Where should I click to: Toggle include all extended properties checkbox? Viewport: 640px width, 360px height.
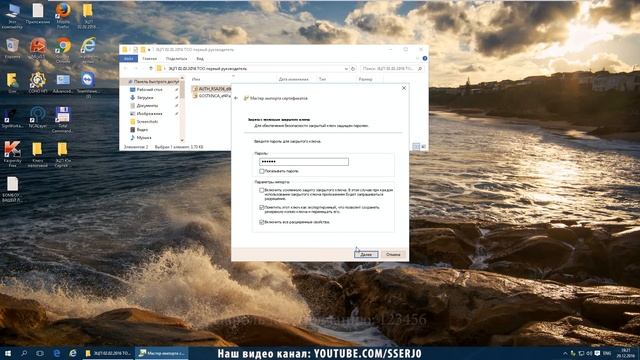tap(262, 222)
